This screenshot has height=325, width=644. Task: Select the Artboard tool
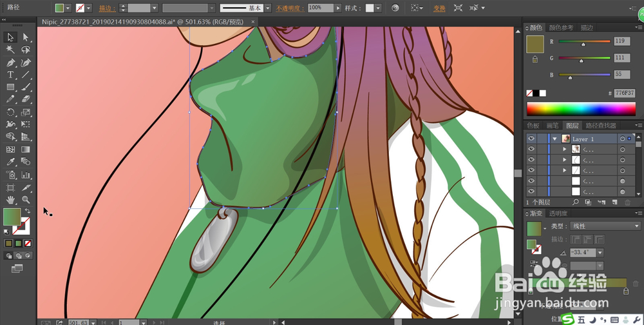tap(10, 188)
